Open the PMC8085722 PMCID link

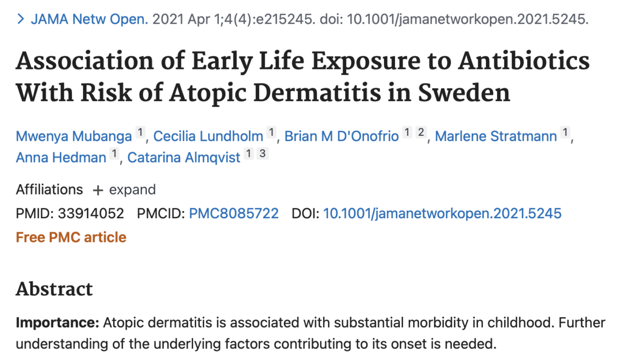tap(233, 214)
